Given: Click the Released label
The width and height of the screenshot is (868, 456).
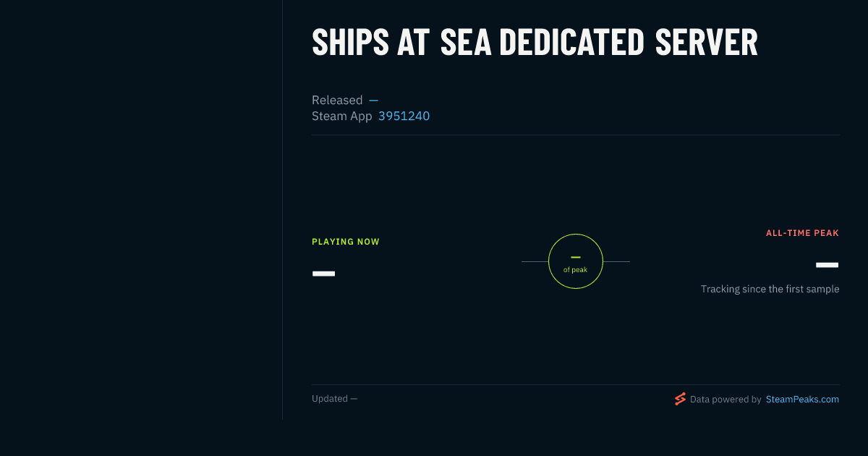Looking at the screenshot, I should tap(337, 100).
